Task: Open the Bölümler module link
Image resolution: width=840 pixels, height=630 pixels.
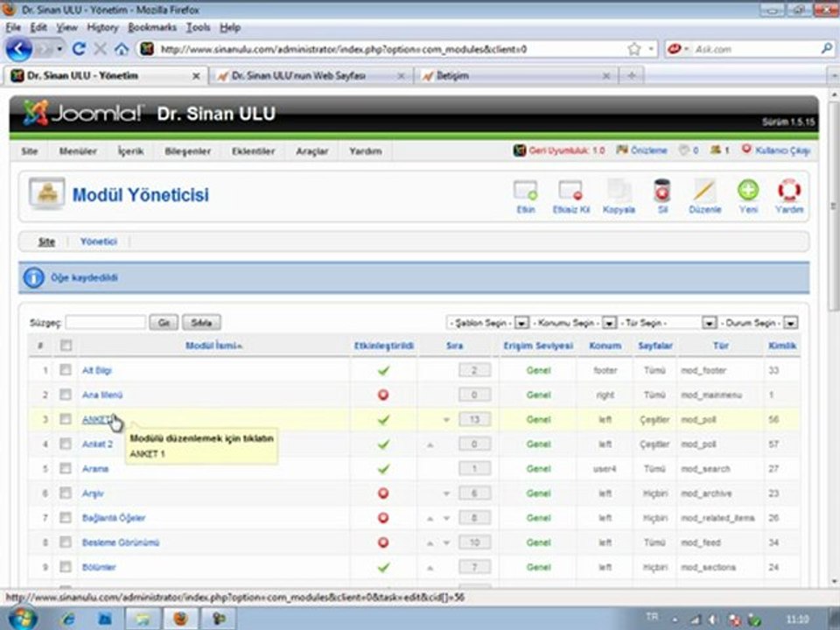Action: [x=99, y=567]
